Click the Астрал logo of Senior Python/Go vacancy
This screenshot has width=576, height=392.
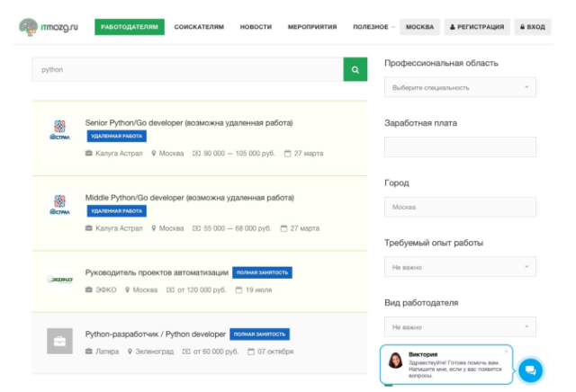pos(60,130)
